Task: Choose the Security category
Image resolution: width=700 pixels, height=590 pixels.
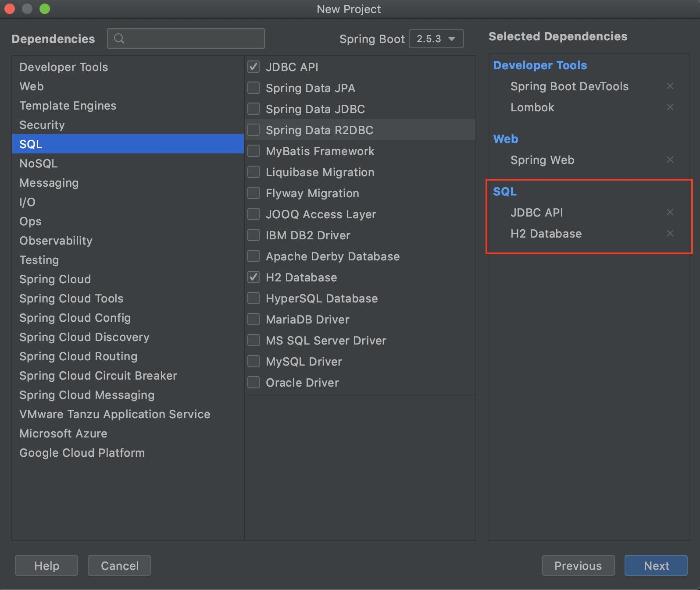Action: pyautogui.click(x=128, y=124)
